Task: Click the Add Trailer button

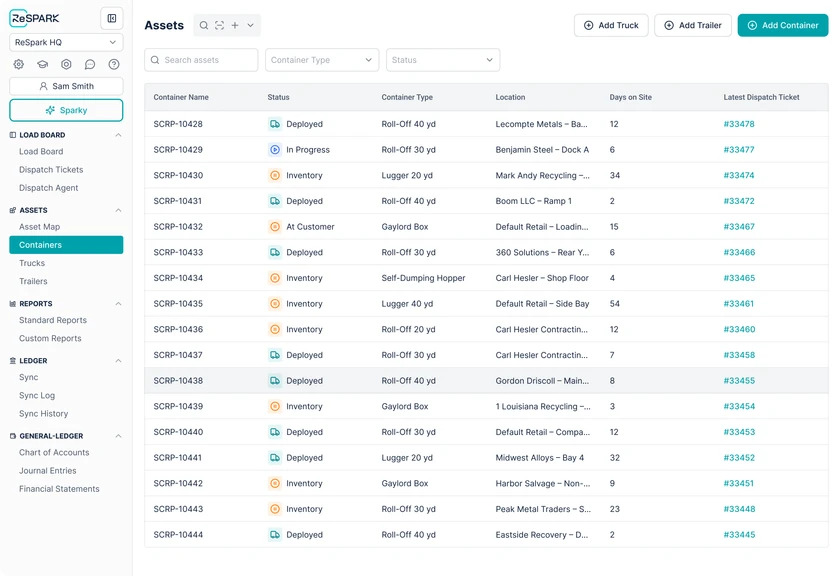Action: pos(693,25)
